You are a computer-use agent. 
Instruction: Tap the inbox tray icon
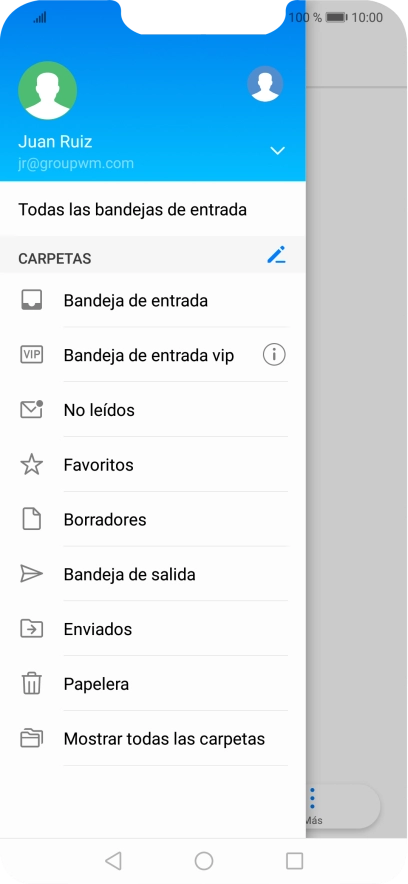click(x=32, y=300)
